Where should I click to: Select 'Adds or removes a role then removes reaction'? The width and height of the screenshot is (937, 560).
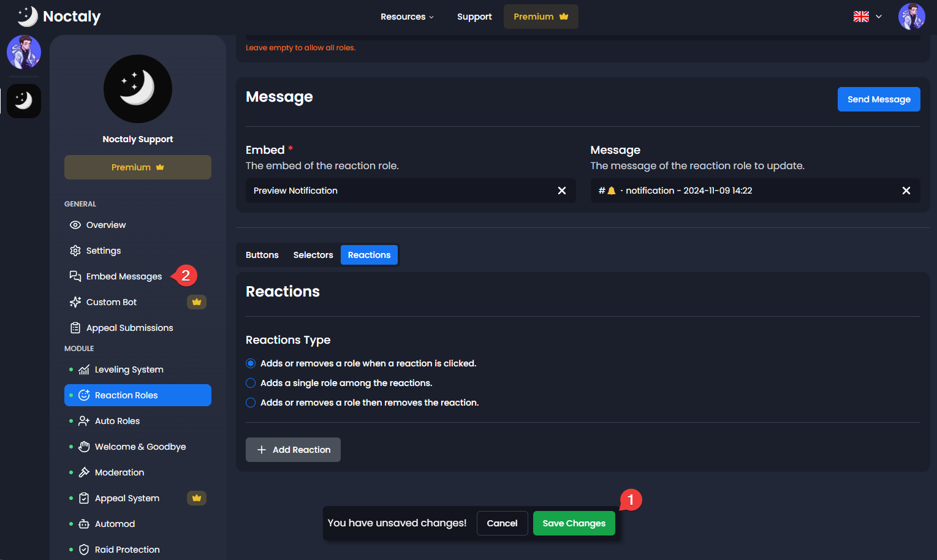251,403
